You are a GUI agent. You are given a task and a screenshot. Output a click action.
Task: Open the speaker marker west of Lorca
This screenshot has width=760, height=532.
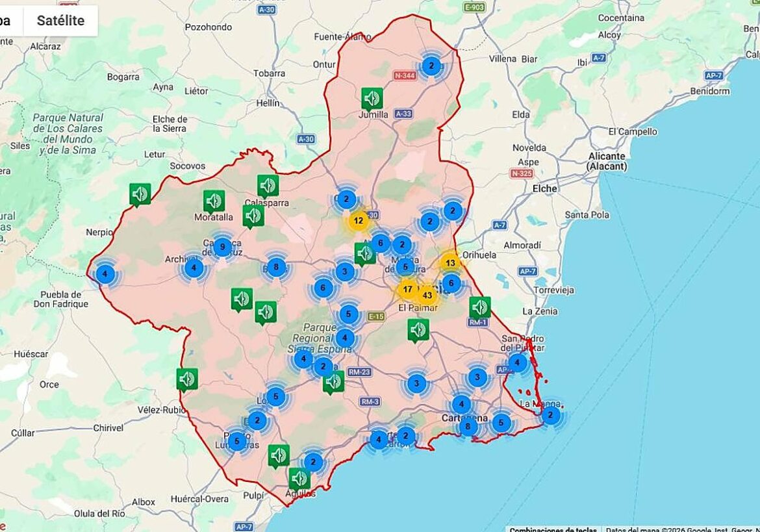coord(188,378)
